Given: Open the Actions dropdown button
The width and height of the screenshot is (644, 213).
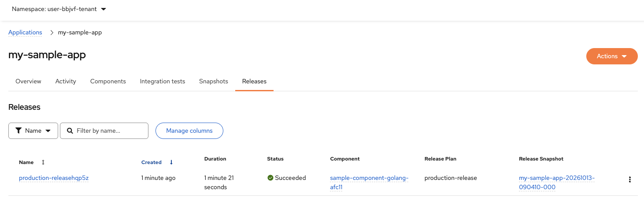Looking at the screenshot, I should point(612,56).
